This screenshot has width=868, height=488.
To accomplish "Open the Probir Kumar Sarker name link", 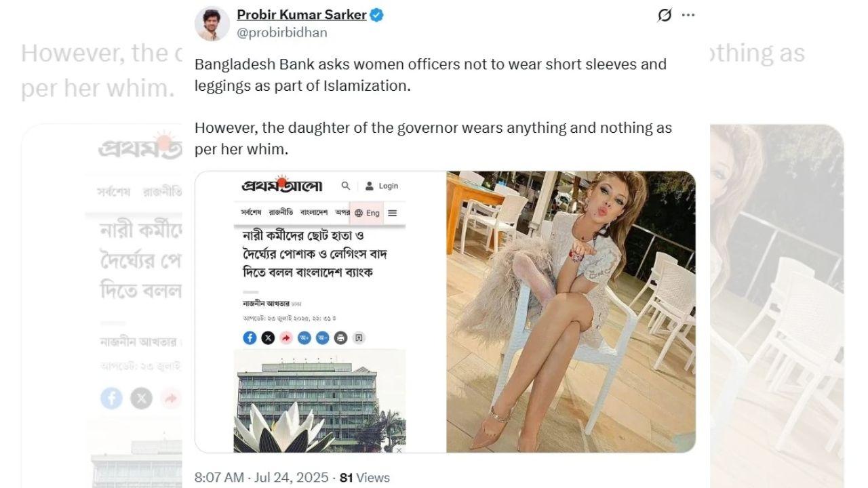I will [x=302, y=14].
